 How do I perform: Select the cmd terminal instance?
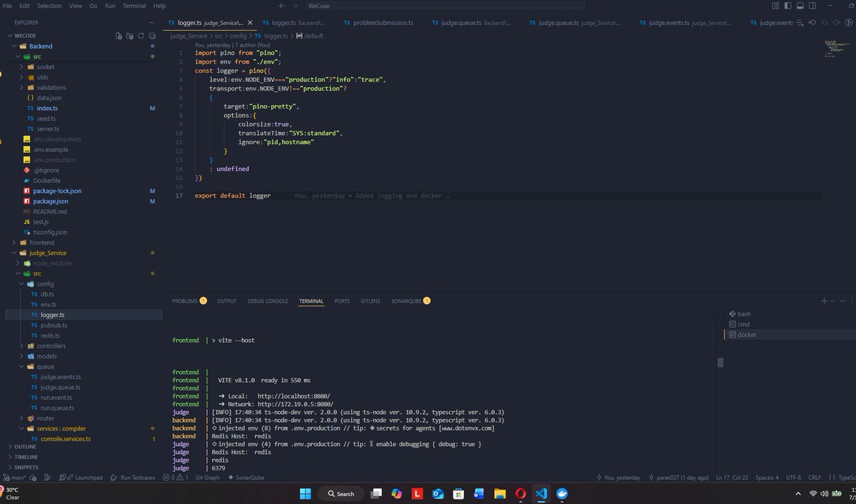[790, 324]
